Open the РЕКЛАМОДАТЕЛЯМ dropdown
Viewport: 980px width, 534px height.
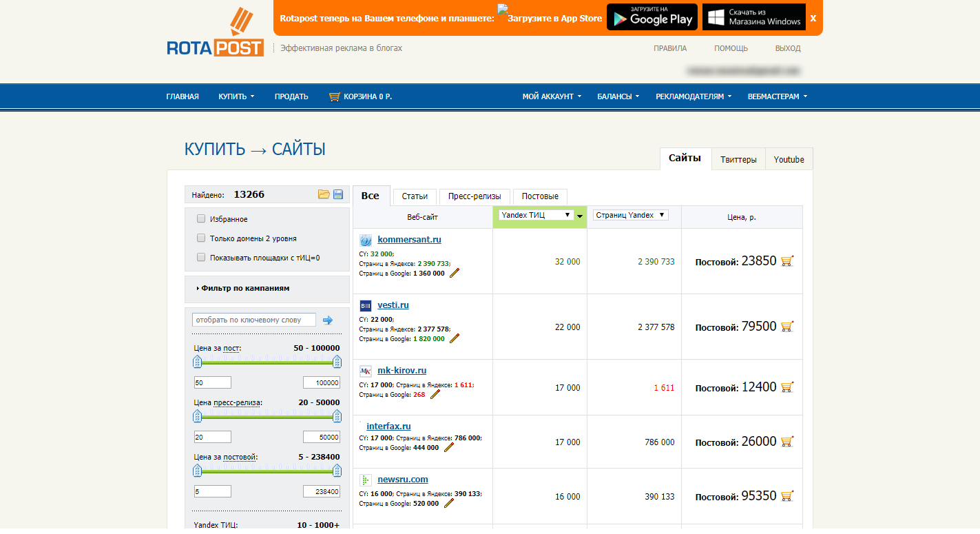(x=693, y=96)
